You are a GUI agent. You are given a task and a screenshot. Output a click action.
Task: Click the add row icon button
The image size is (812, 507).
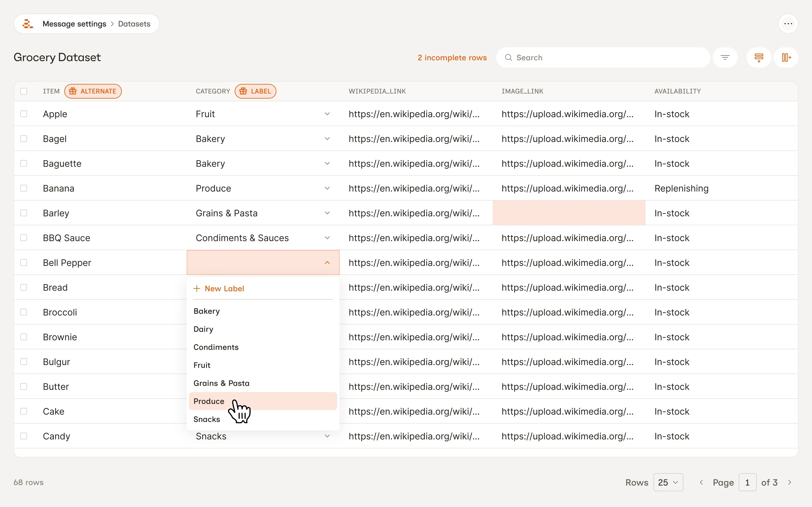pyautogui.click(x=758, y=58)
